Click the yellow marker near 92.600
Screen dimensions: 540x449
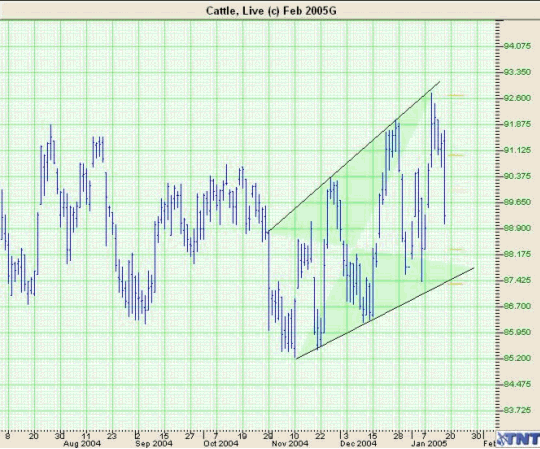tap(456, 95)
